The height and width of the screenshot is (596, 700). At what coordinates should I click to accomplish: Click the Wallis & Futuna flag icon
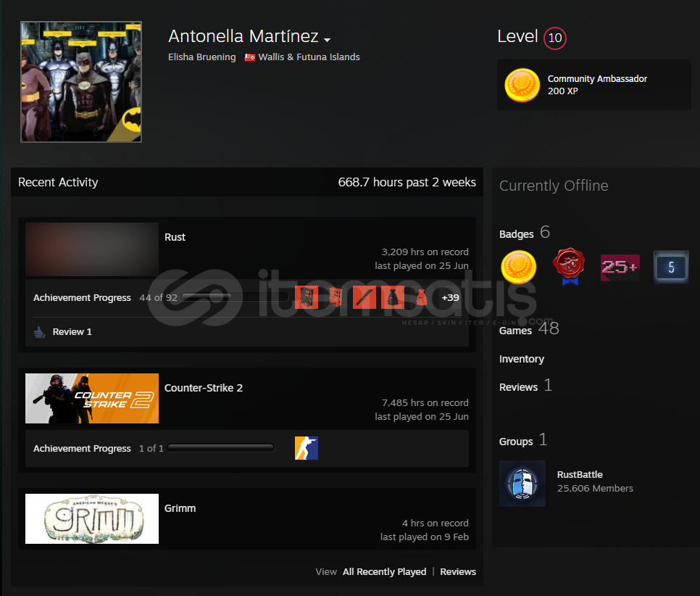point(249,57)
